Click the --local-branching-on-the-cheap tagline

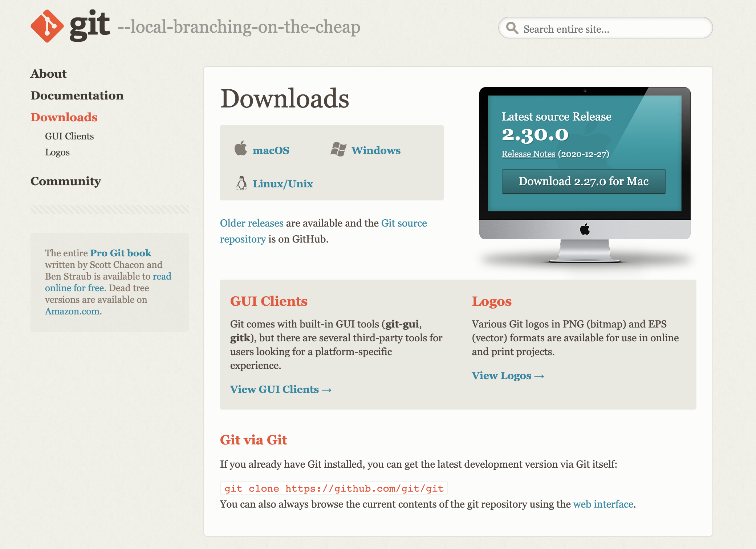pos(239,27)
